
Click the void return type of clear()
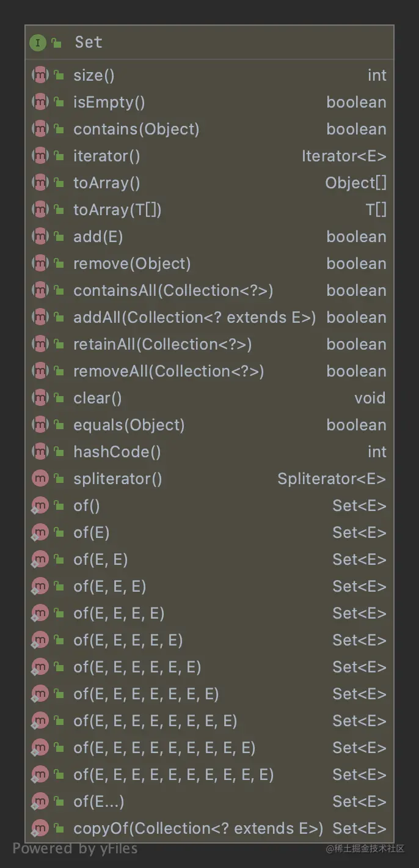pos(370,398)
